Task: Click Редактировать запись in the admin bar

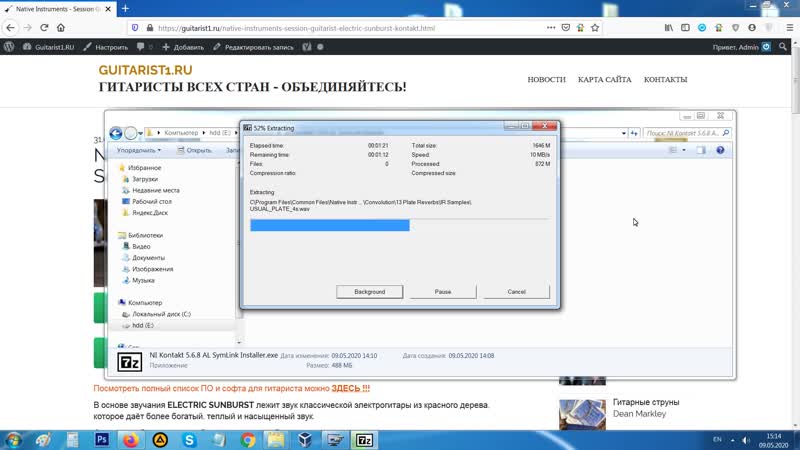Action: [253, 47]
